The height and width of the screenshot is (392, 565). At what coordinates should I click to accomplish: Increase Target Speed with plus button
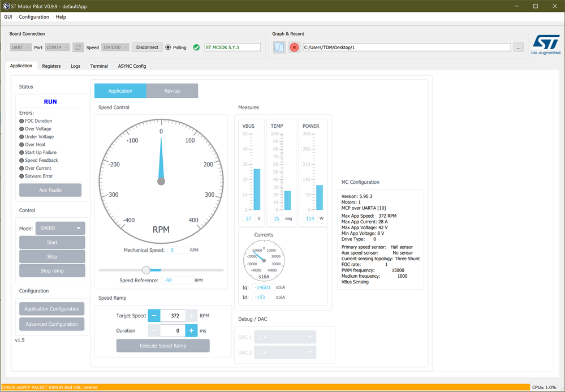point(191,316)
